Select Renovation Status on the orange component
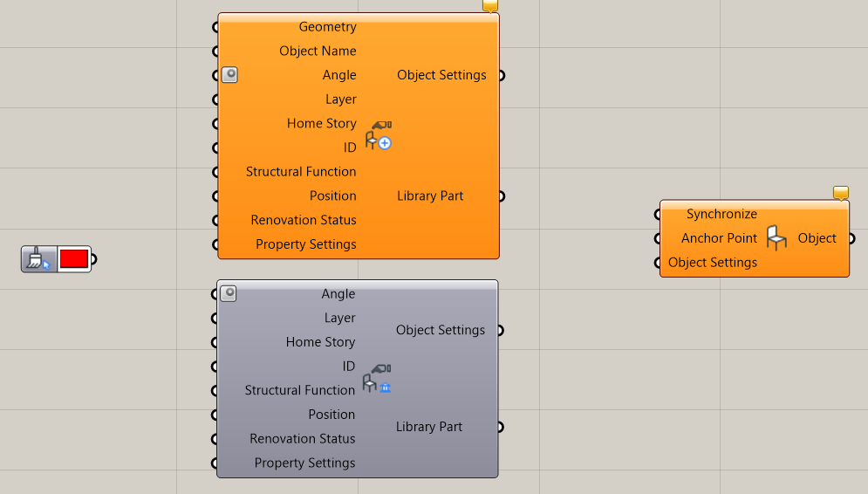Viewport: 868px width, 494px height. coord(304,220)
